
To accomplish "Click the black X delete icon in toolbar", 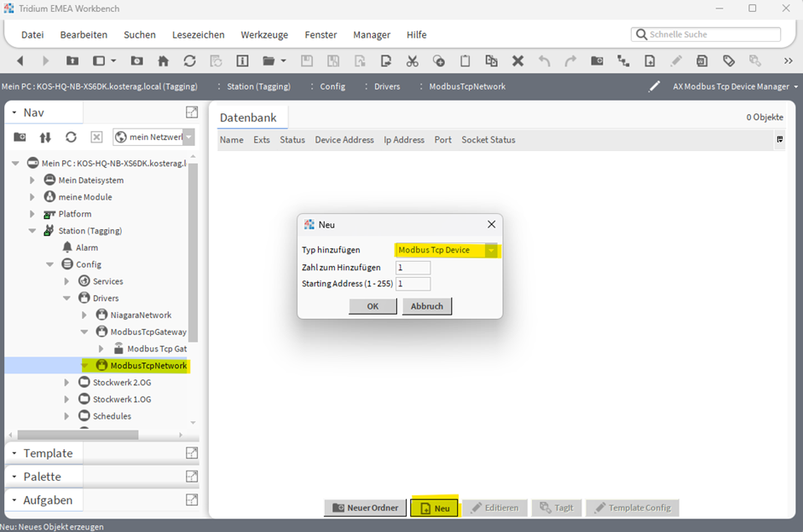I will [517, 61].
